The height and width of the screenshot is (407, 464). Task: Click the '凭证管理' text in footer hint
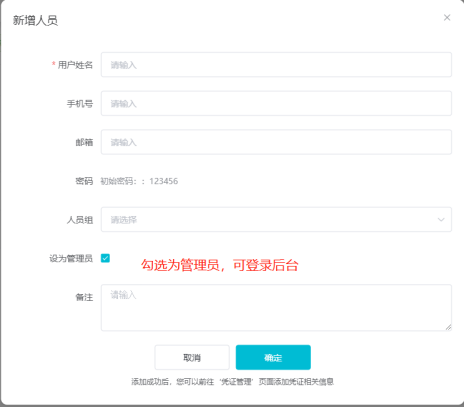point(237,382)
